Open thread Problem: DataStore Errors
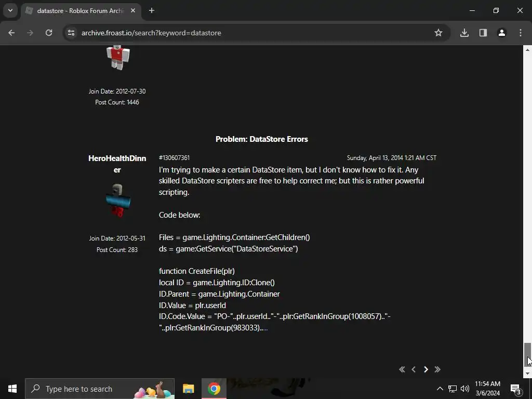 [262, 139]
